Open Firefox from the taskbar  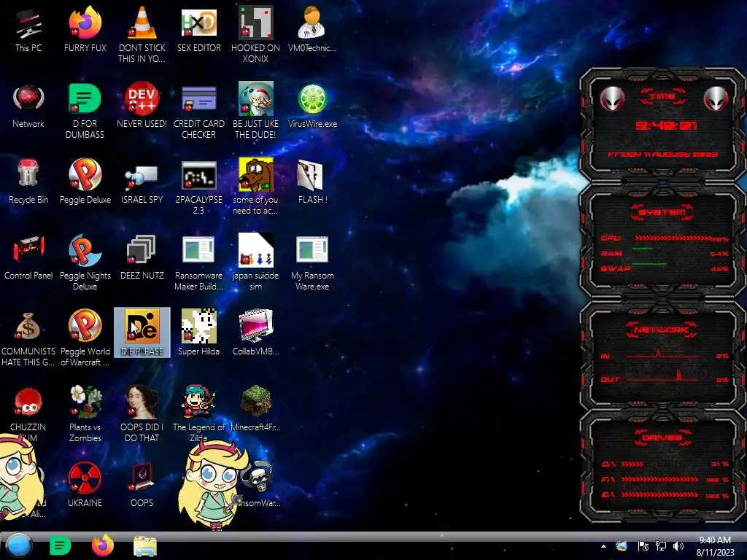[x=102, y=545]
